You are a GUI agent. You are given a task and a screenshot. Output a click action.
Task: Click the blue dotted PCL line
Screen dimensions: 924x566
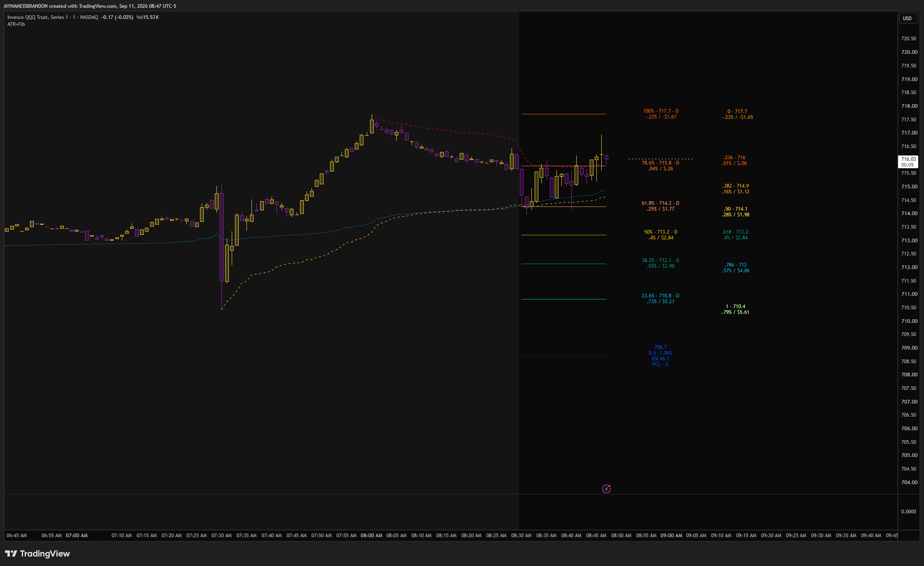pyautogui.click(x=563, y=357)
